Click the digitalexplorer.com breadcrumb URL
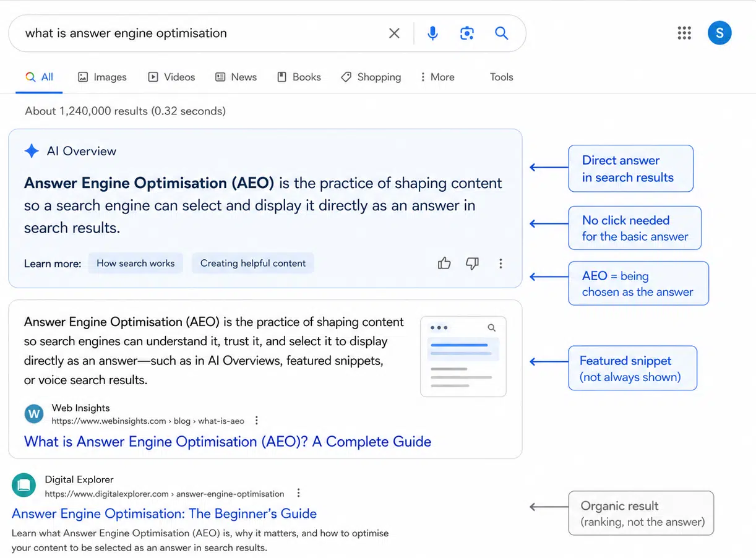 tap(165, 494)
